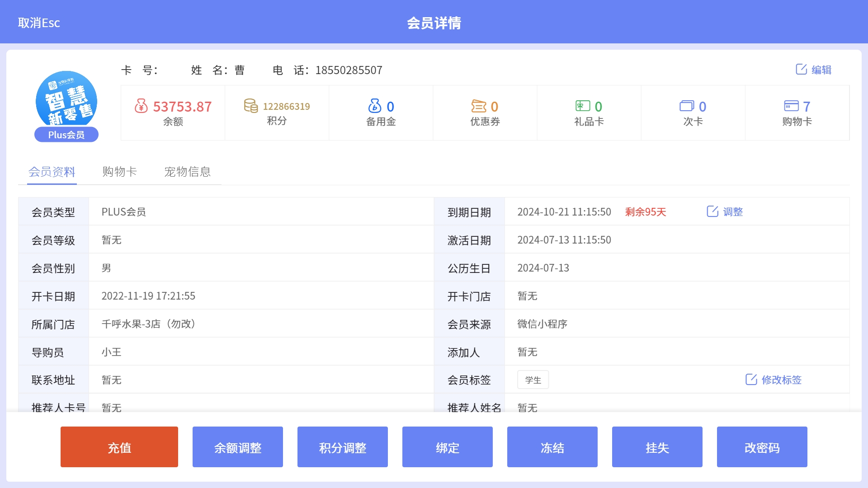The width and height of the screenshot is (868, 488).
Task: Click the points coin stack icon
Action: point(251,106)
